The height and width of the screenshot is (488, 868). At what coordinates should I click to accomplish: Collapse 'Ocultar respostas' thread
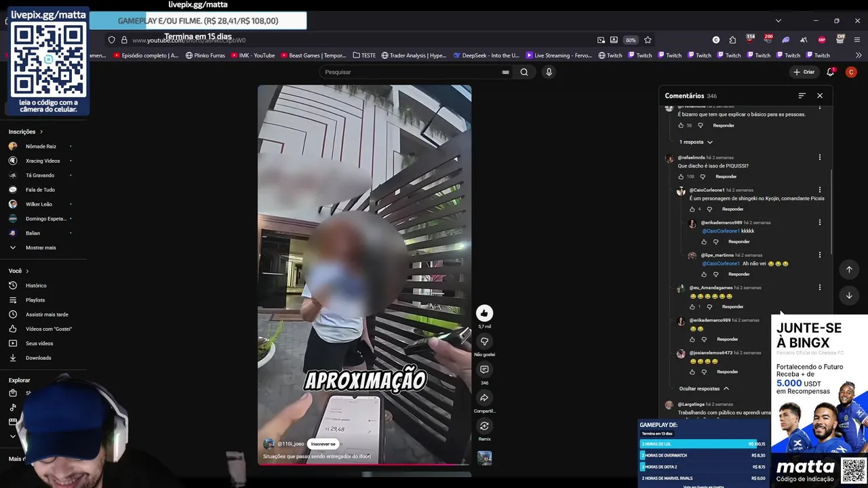[704, 389]
